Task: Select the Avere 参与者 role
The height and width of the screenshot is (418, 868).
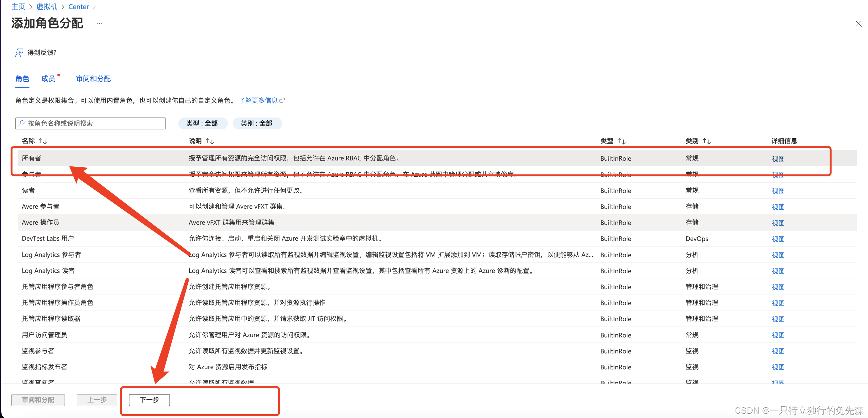Action: point(437,206)
